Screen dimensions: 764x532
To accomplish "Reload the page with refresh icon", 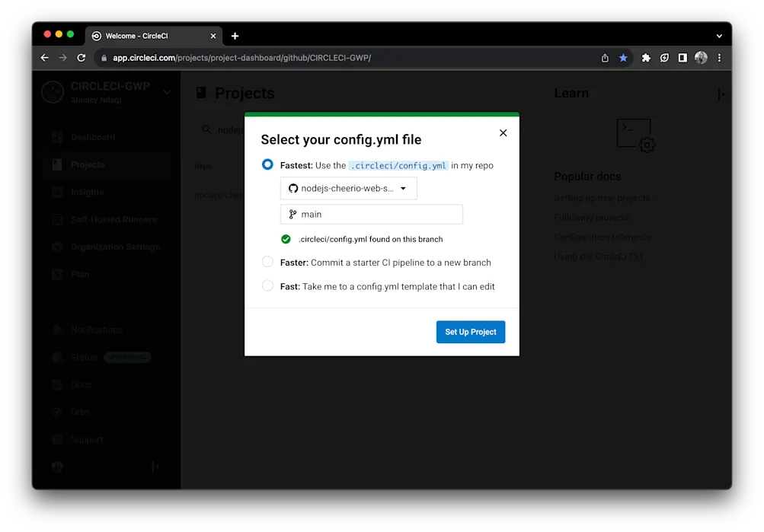I will coord(82,58).
